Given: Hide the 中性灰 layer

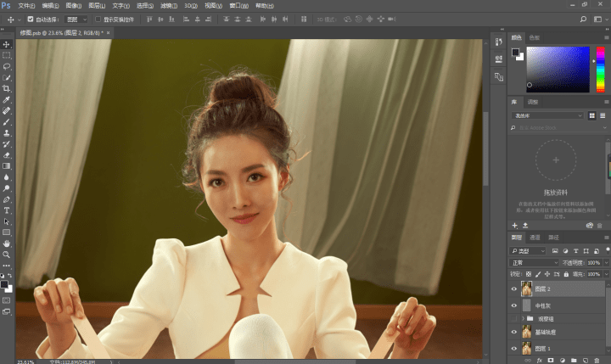Looking at the screenshot, I should coord(514,305).
